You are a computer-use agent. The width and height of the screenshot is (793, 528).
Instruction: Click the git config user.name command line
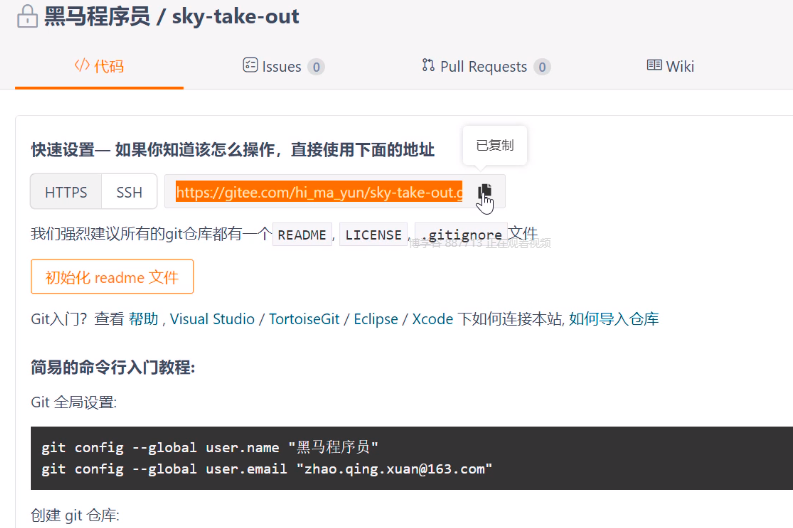210,448
